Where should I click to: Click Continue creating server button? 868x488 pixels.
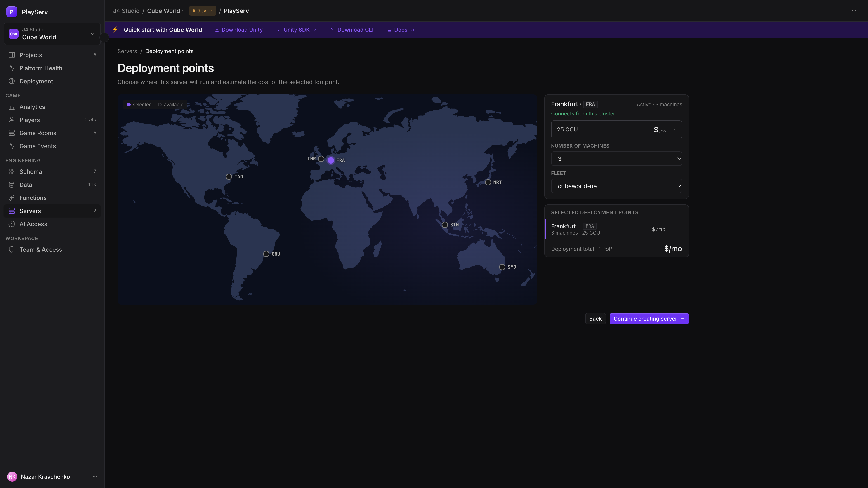[x=649, y=319]
